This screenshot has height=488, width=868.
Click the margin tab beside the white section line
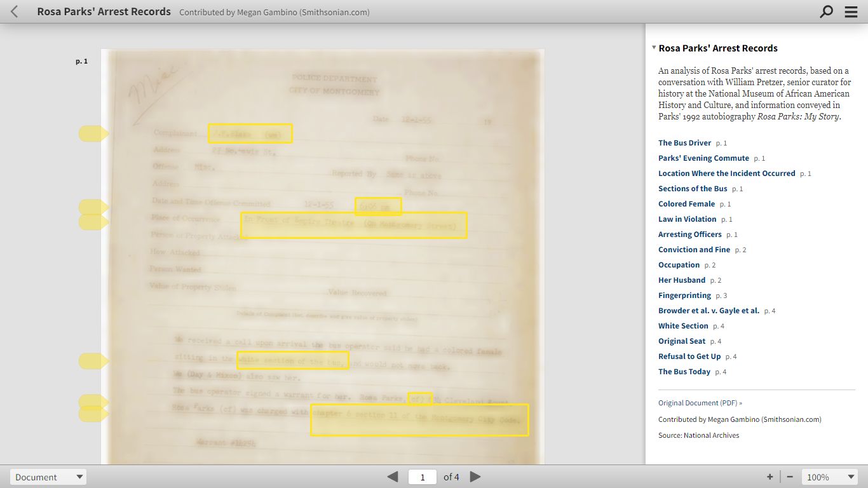(93, 361)
